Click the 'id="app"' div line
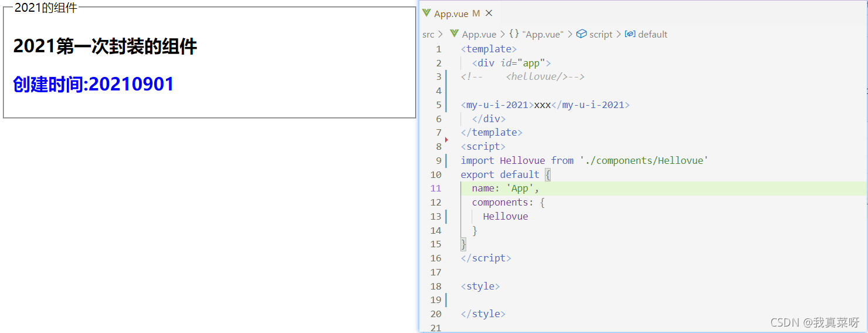This screenshot has width=868, height=333. [511, 63]
